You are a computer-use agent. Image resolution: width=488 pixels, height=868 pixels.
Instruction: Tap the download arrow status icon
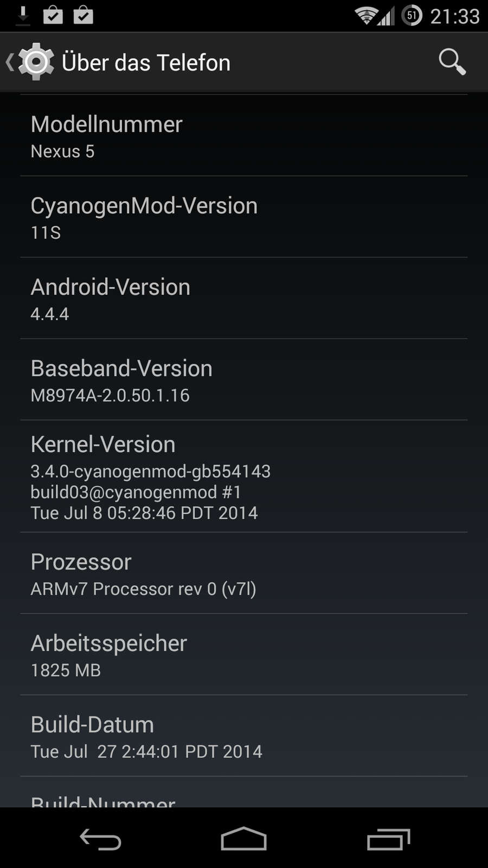pos(23,16)
